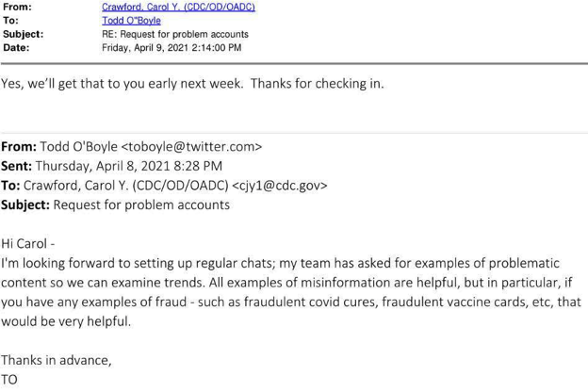Click the "TO" signature at the bottom
588x392 pixels.
point(9,380)
